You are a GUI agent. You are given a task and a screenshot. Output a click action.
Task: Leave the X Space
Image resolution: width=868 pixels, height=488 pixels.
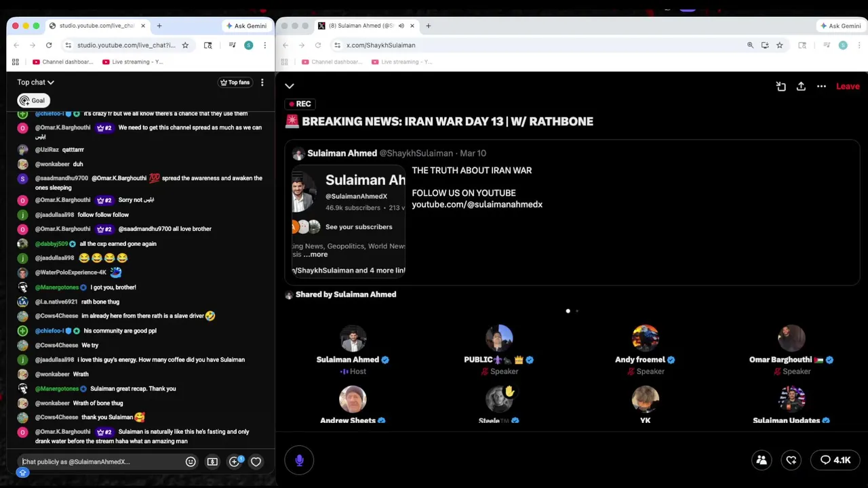tap(848, 86)
